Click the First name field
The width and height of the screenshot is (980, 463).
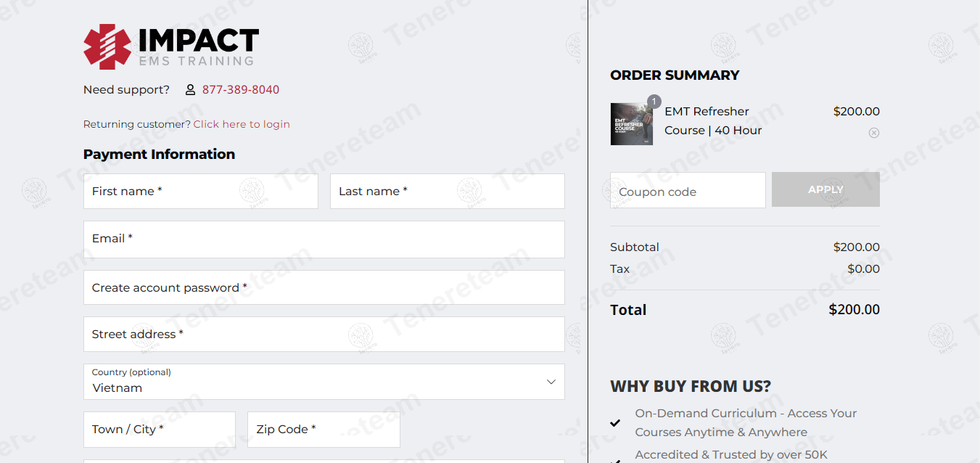pyautogui.click(x=200, y=192)
